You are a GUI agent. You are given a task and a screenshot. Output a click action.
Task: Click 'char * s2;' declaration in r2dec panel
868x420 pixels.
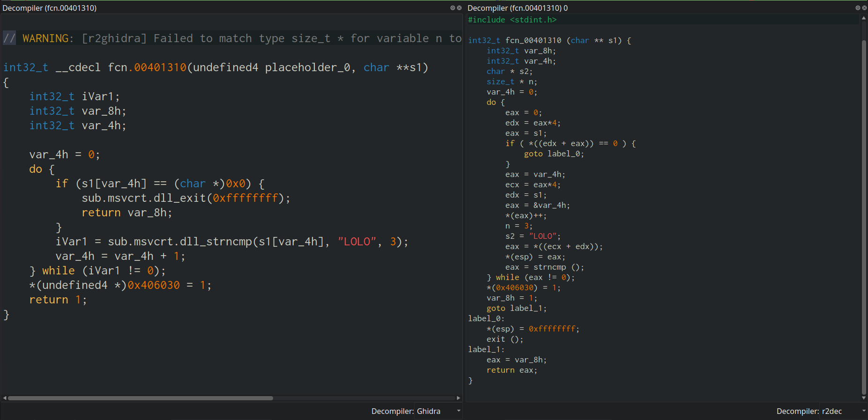tap(510, 71)
